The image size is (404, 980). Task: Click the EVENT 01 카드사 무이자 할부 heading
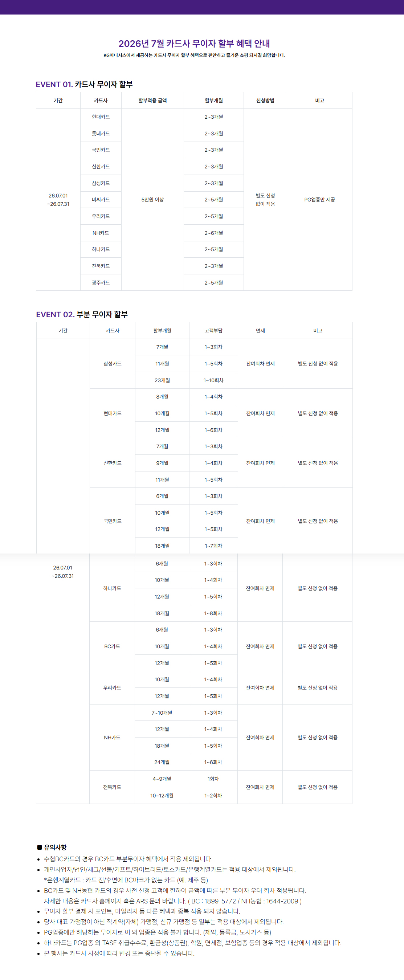[84, 84]
